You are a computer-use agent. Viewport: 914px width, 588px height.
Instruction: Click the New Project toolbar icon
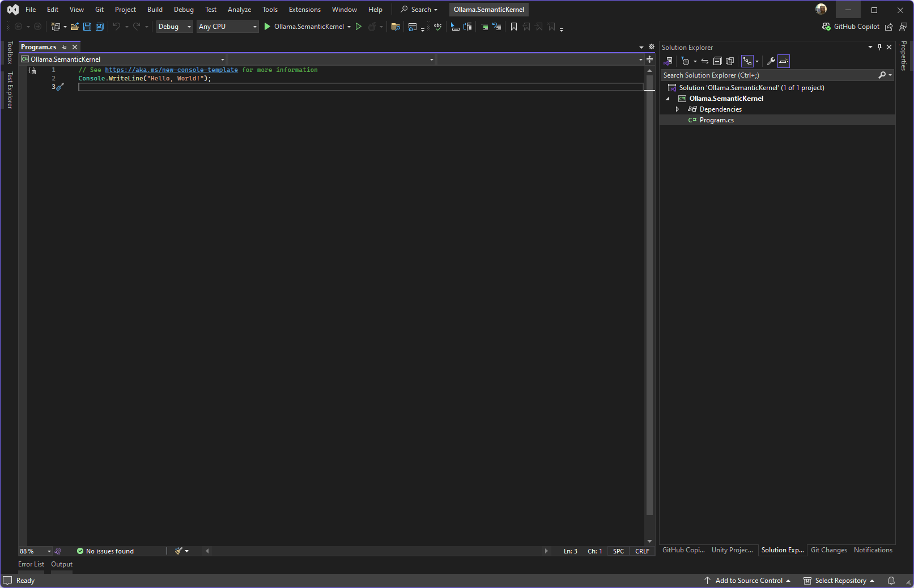click(x=56, y=27)
